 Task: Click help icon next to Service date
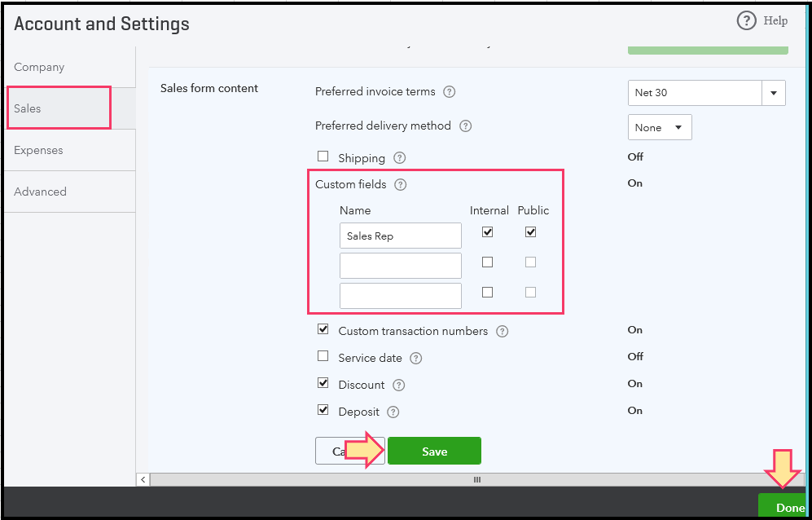coord(416,359)
